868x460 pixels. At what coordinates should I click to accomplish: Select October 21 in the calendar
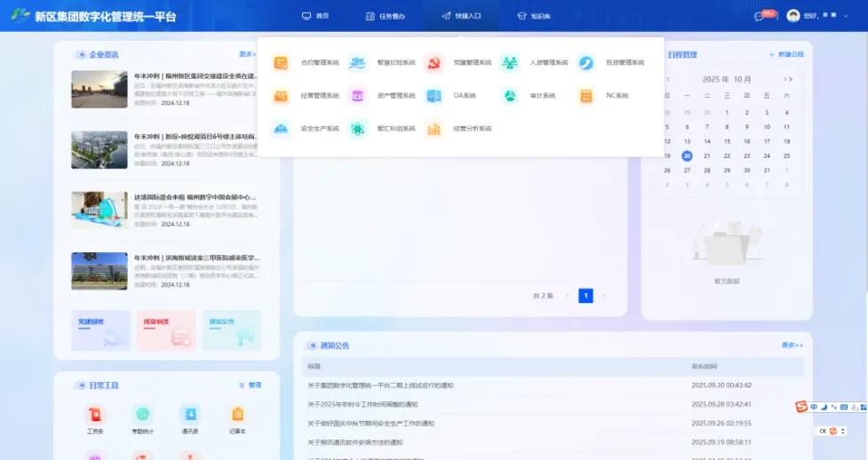click(707, 155)
